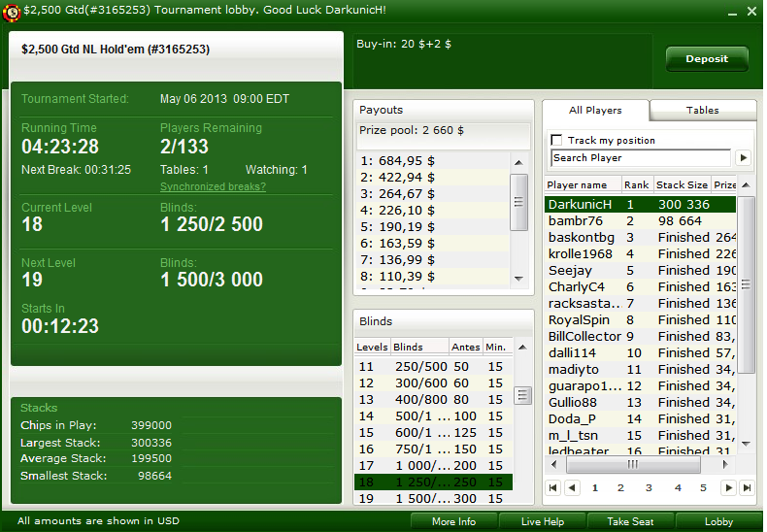The width and height of the screenshot is (767, 532).
Task: Click the Search Player input field
Action: (641, 158)
